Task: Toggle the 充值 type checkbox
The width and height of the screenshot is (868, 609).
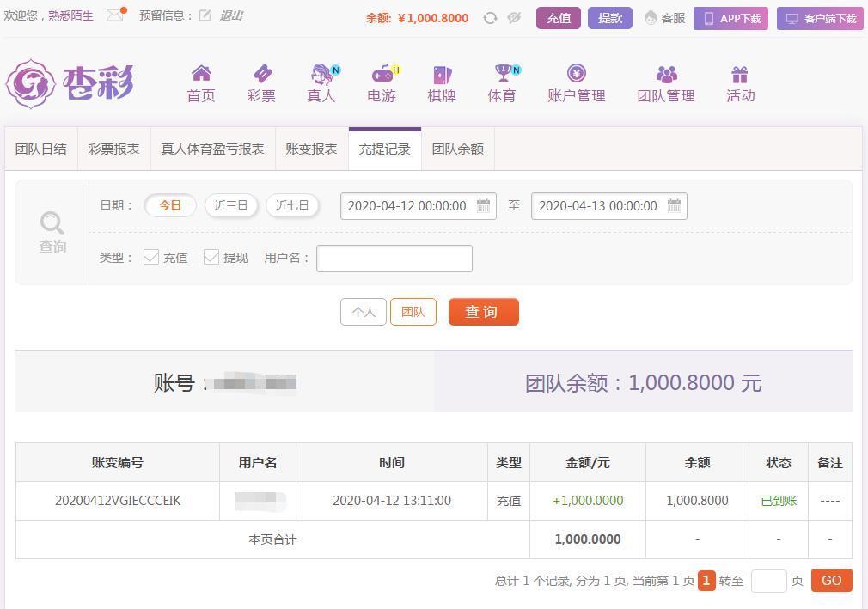Action: pos(151,257)
